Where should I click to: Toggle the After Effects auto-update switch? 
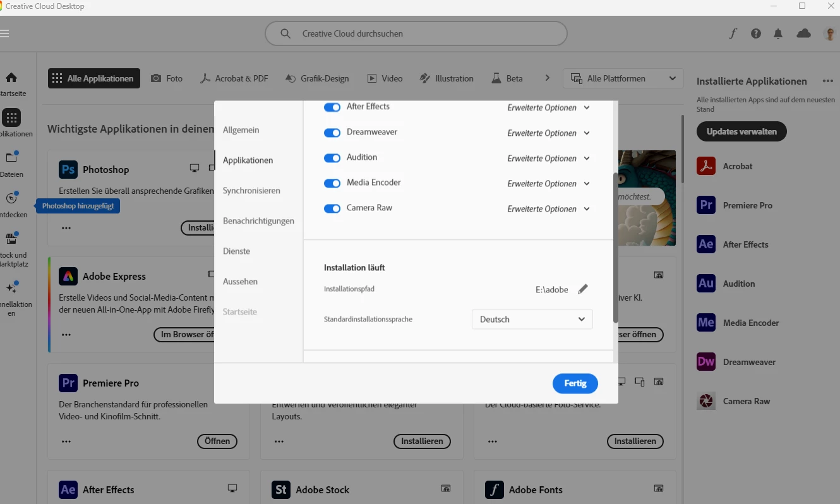(332, 107)
